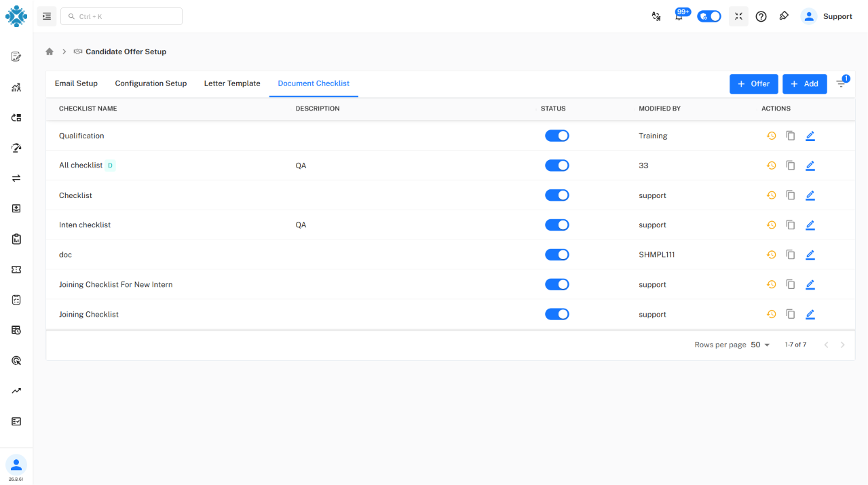This screenshot has height=485, width=868.
Task: Focus the Ctrl + K search field
Action: pos(121,16)
